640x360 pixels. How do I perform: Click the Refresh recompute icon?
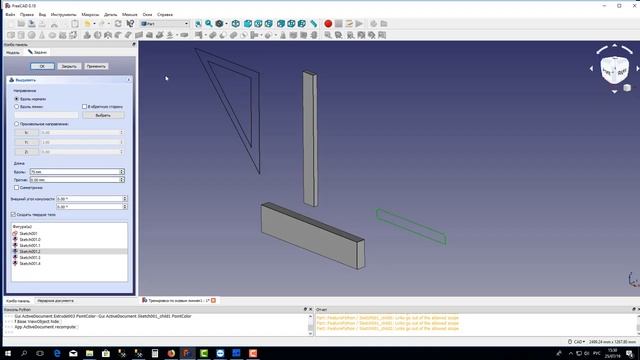[118, 24]
